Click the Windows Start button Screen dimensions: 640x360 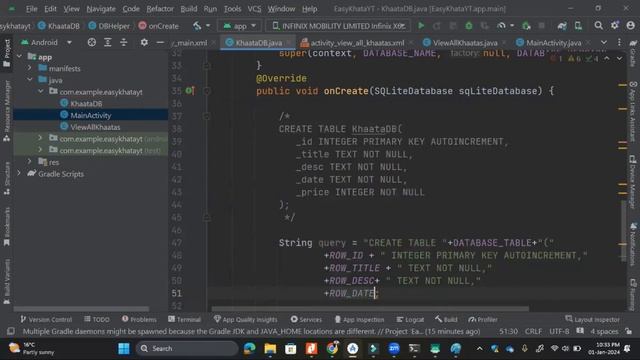click(x=124, y=349)
